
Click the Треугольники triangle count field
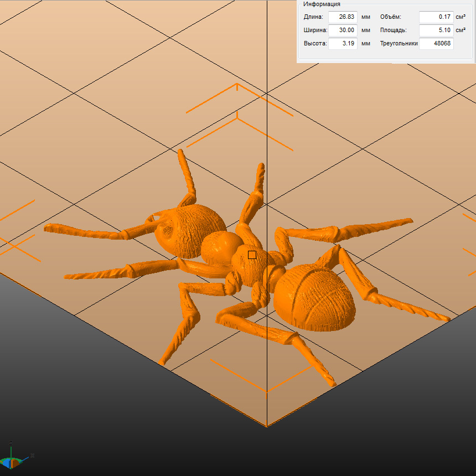[x=436, y=43]
